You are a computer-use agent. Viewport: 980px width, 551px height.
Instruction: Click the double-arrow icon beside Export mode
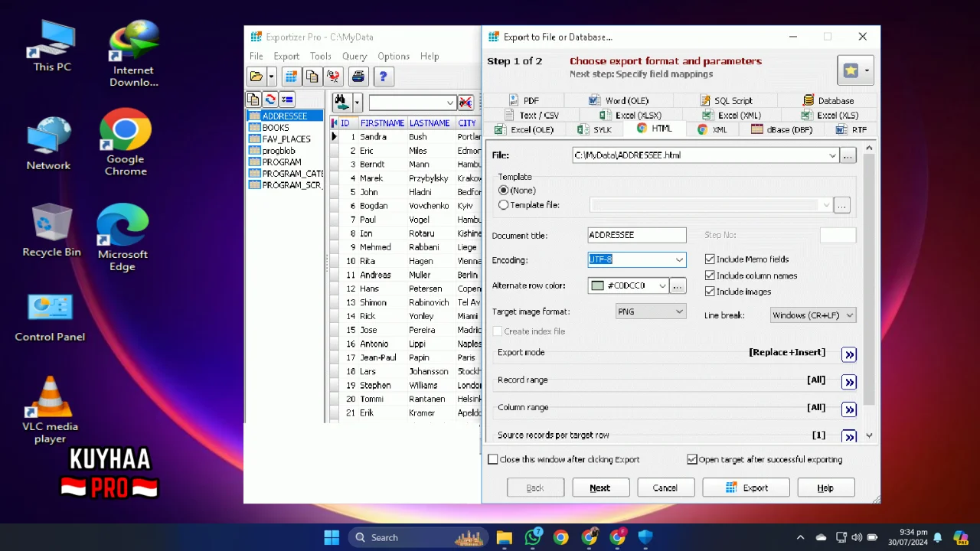849,354
